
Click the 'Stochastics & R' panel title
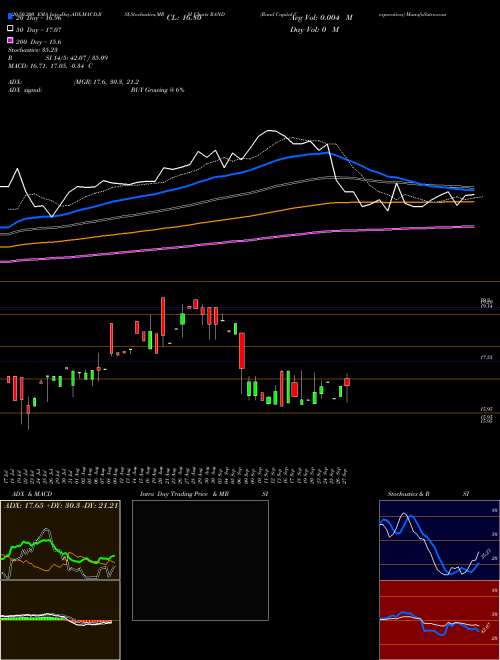(x=409, y=494)
